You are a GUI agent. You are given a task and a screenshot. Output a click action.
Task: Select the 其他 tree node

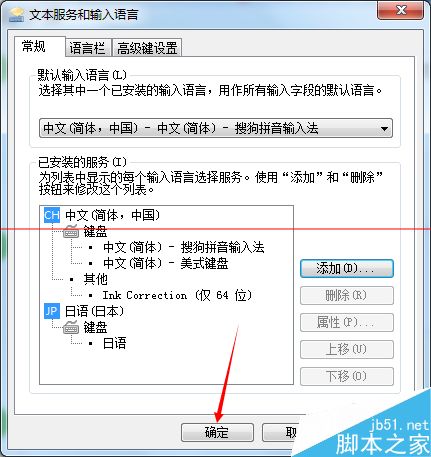[x=95, y=279]
